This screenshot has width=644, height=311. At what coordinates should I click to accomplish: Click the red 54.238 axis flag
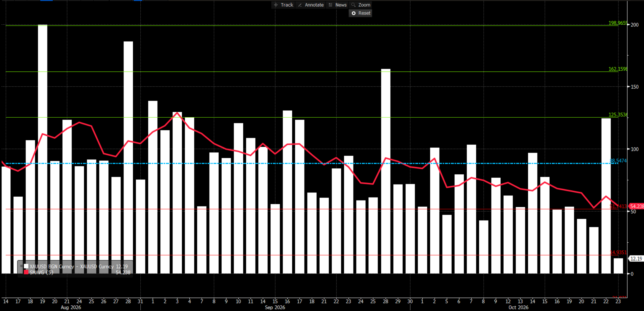[x=636, y=206]
